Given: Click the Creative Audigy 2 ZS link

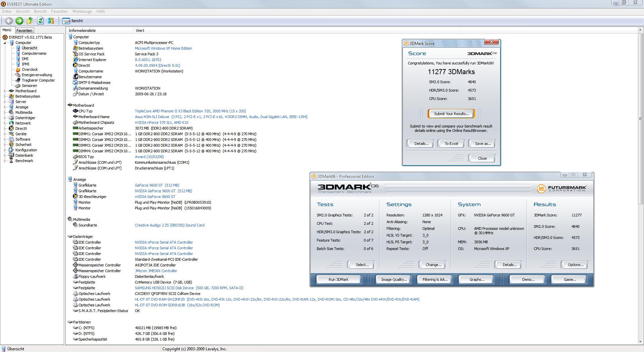Looking at the screenshot, I should coord(169,225).
